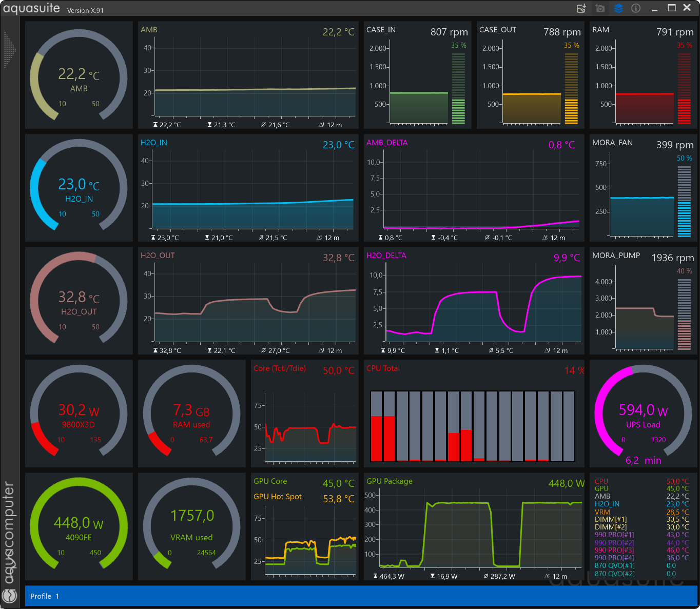Click the CASE_IN 807 rpm reading
Image resolution: width=700 pixels, height=609 pixels.
[x=449, y=32]
